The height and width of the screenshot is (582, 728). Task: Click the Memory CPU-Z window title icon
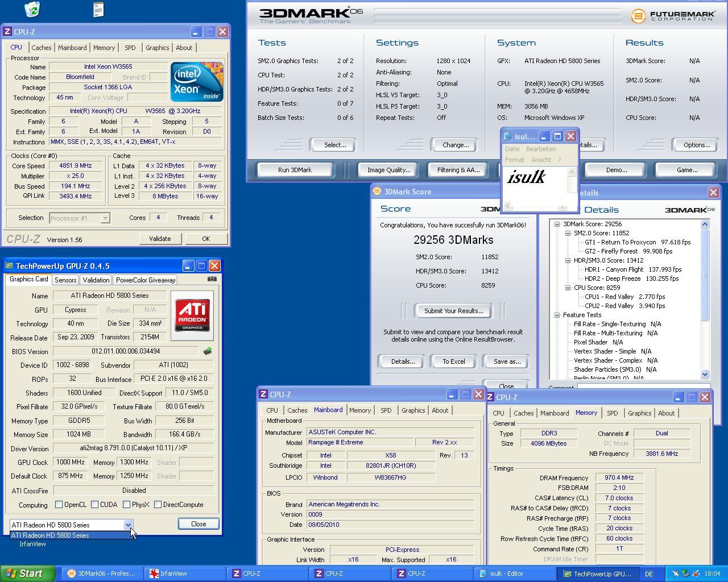point(491,397)
